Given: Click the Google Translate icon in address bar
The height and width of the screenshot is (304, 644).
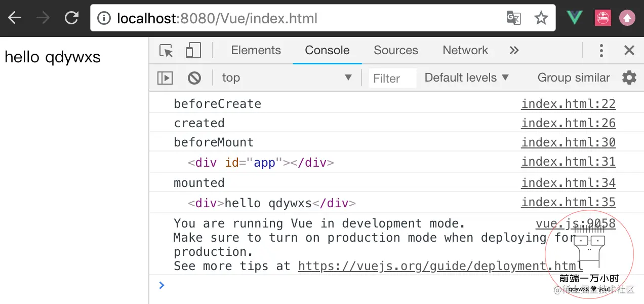Looking at the screenshot, I should pyautogui.click(x=513, y=17).
